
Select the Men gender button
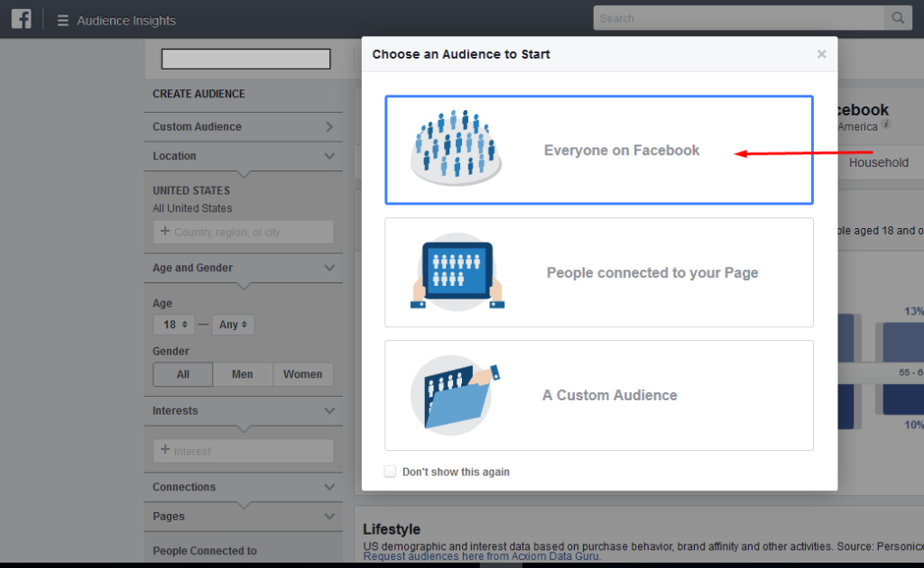[242, 374]
